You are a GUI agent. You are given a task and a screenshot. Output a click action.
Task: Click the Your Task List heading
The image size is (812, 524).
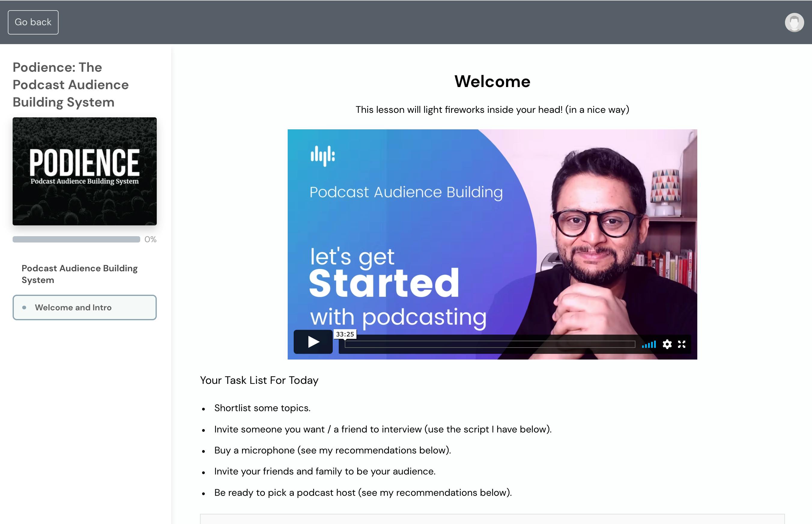259,381
